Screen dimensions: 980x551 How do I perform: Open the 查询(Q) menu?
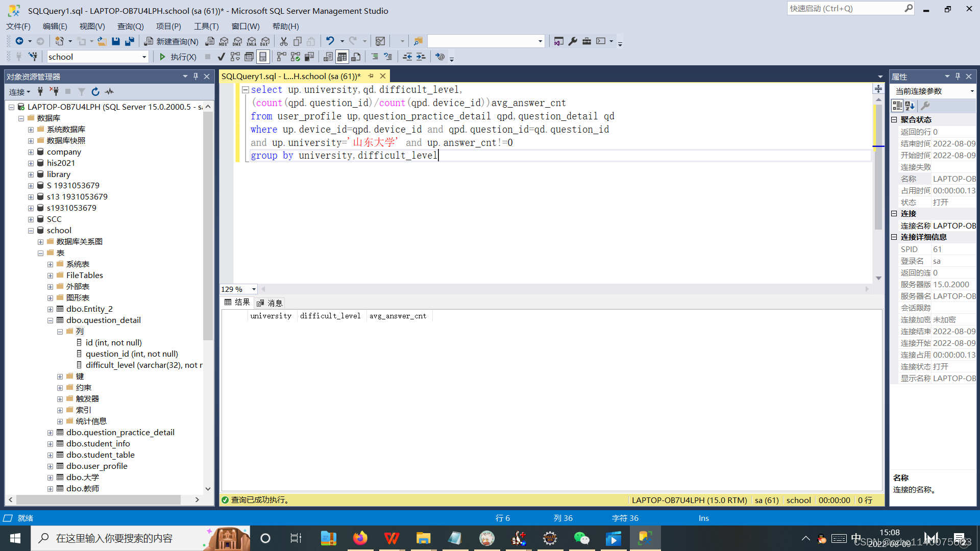pos(130,26)
